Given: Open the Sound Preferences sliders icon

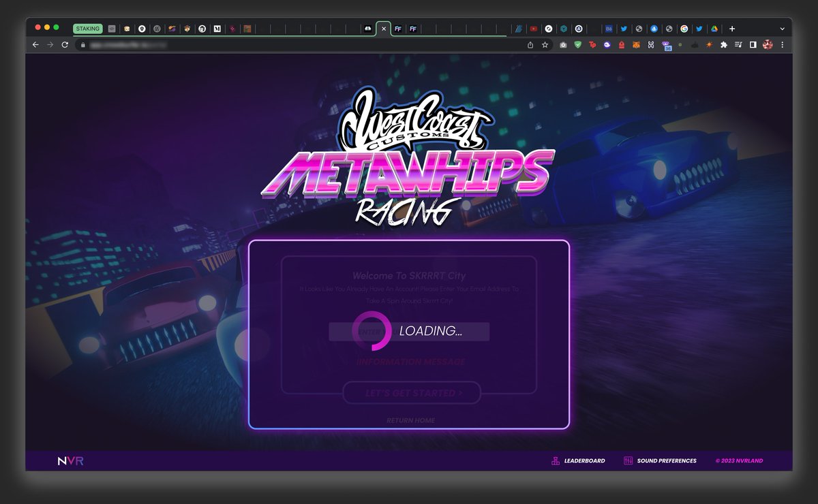Looking at the screenshot, I should pyautogui.click(x=628, y=461).
